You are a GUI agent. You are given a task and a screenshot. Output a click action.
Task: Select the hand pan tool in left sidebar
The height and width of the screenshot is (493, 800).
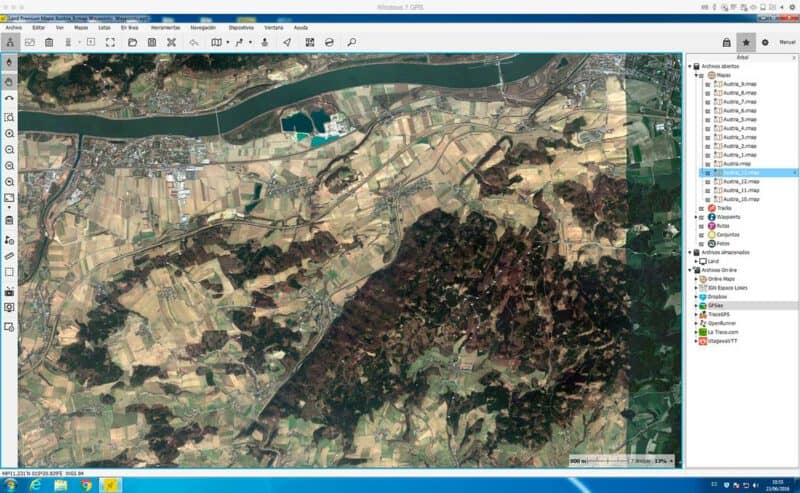pyautogui.click(x=9, y=81)
